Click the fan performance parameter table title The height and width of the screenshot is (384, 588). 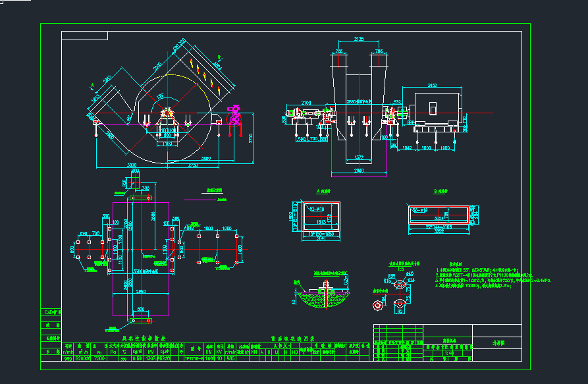point(144,337)
